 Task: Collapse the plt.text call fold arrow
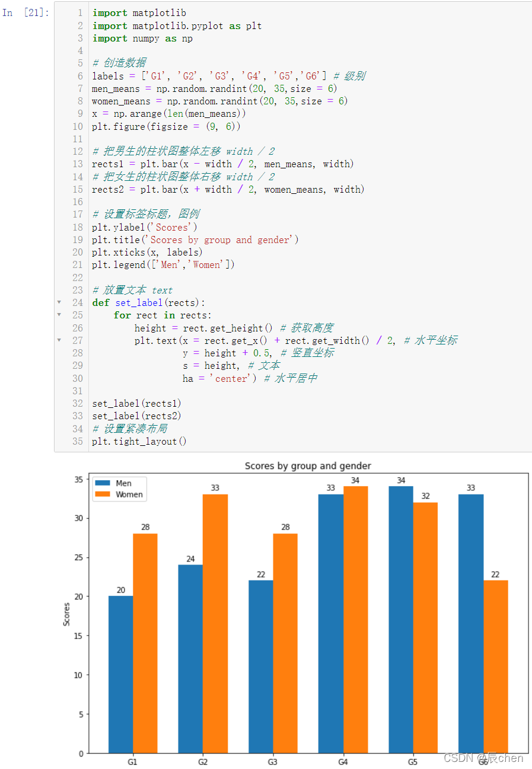click(59, 340)
